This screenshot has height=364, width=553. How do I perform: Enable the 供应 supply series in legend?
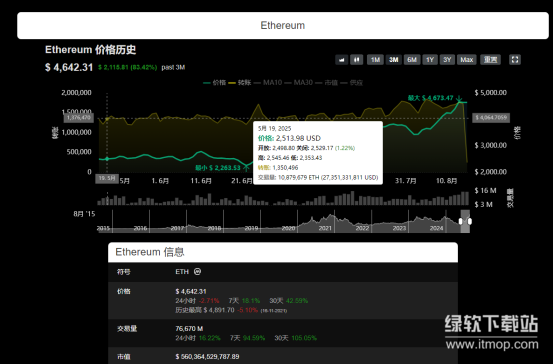coord(352,83)
